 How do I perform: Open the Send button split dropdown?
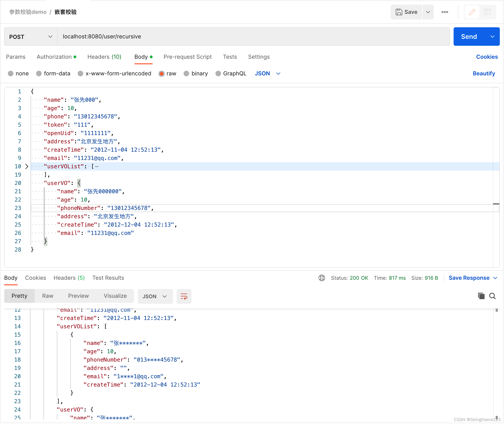point(492,36)
